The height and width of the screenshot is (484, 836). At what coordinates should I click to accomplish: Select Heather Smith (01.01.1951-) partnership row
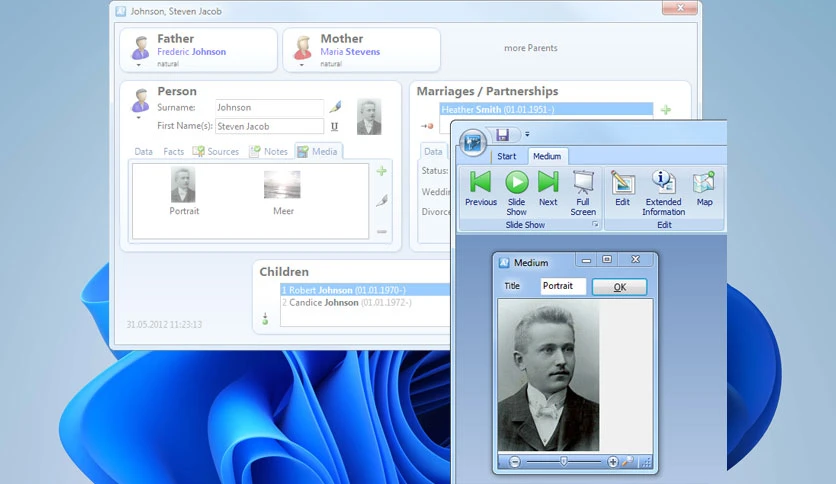point(546,109)
